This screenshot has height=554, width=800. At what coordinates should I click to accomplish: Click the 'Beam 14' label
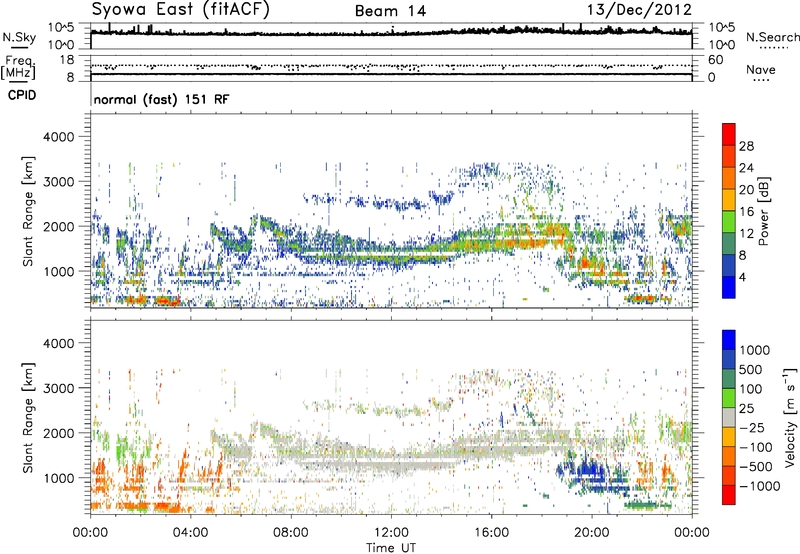[391, 11]
